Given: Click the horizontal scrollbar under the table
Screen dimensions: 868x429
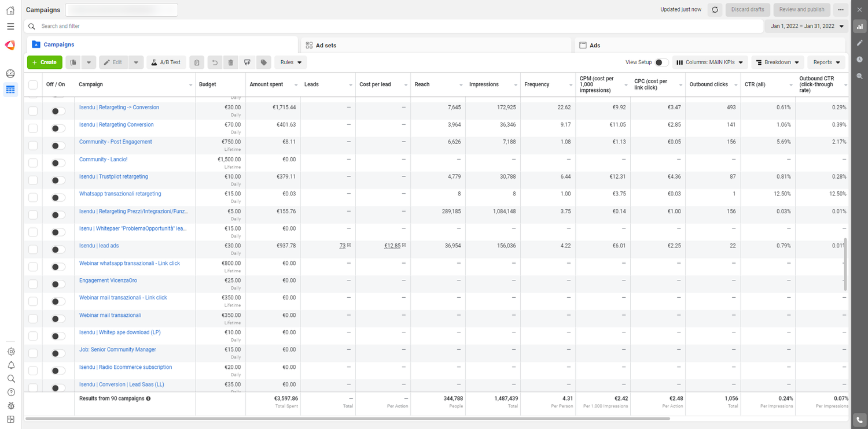Looking at the screenshot, I should [x=347, y=419].
